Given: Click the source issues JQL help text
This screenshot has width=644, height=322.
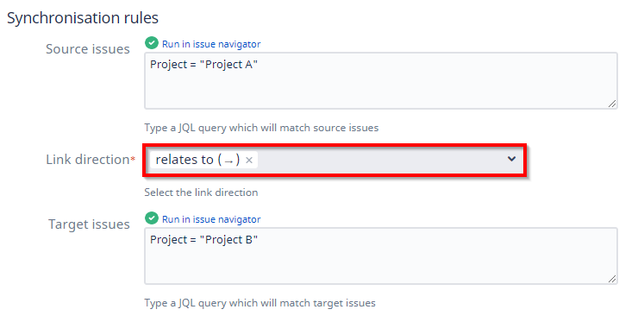Looking at the screenshot, I should [261, 128].
